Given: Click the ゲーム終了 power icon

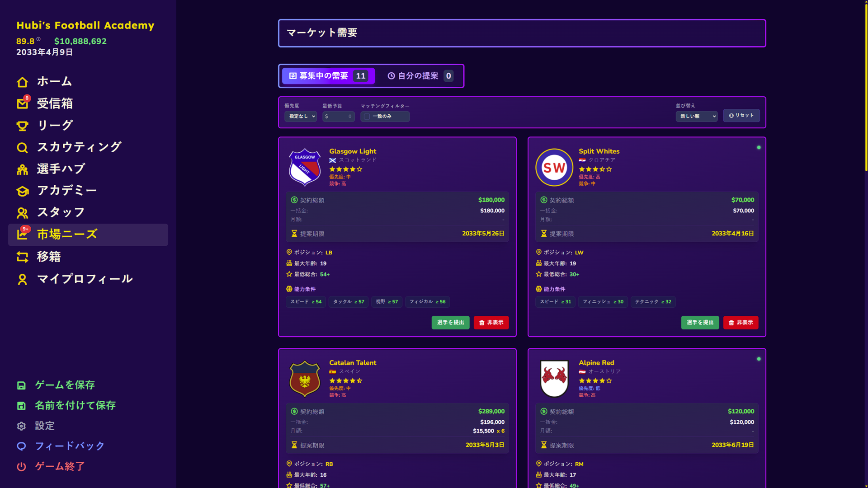Looking at the screenshot, I should click(x=21, y=466).
